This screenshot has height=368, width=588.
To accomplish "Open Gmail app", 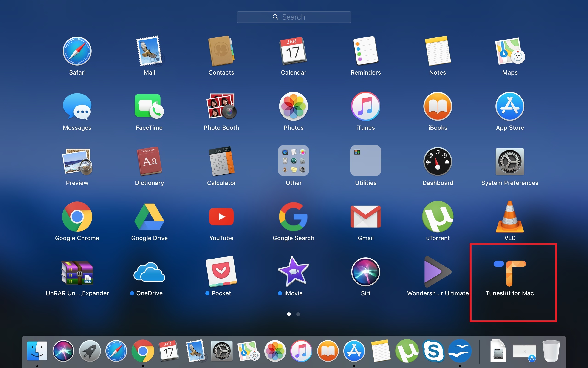I will [x=365, y=217].
